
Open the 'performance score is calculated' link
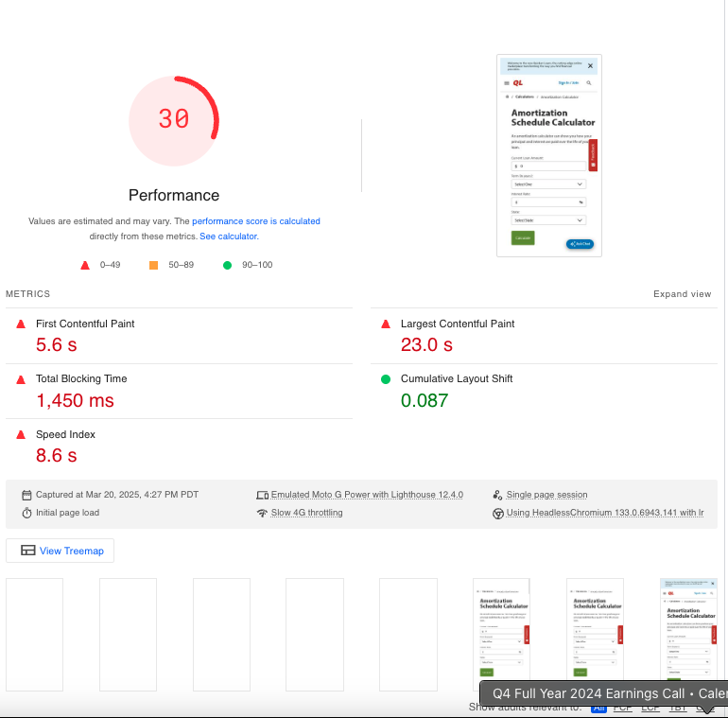click(256, 221)
